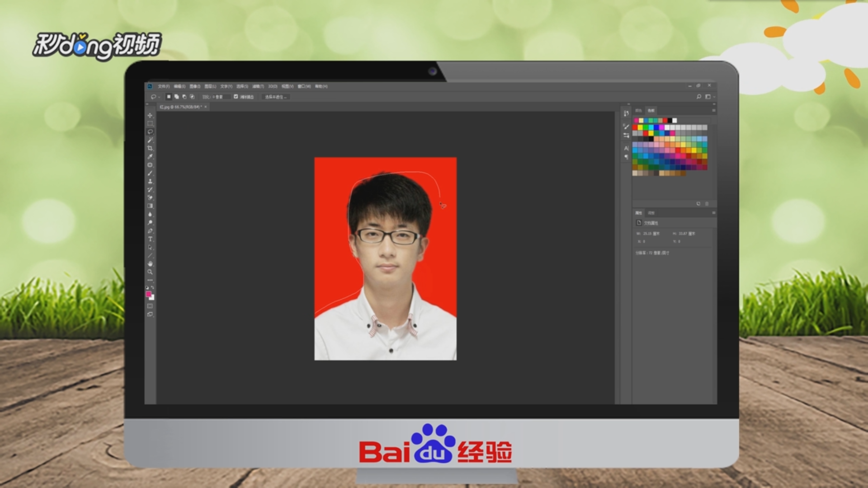The height and width of the screenshot is (488, 868).
Task: Open the Properties panel options menu
Action: pos(714,213)
